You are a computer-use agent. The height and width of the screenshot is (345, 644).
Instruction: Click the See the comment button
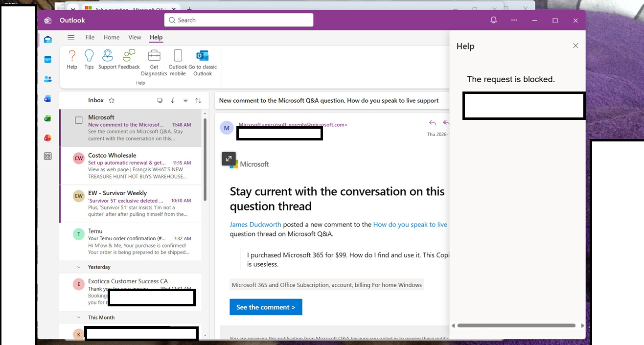tap(266, 307)
